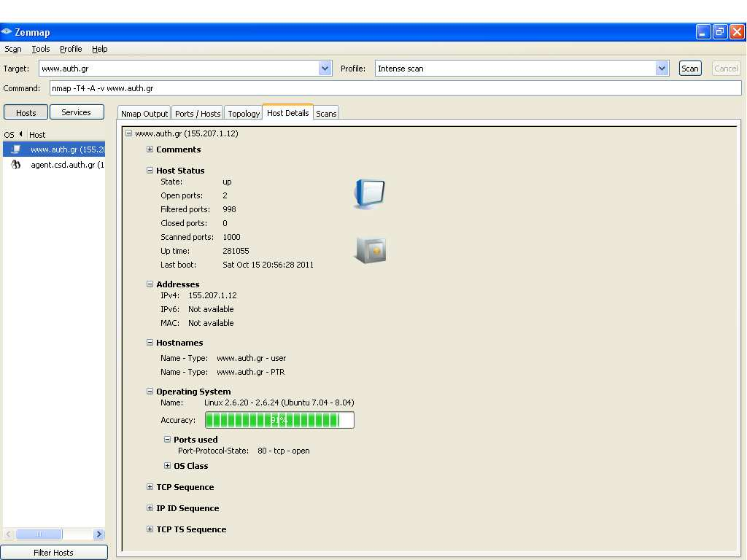Click the Filtered ports value 998
Viewport: 747px width, 560px height.
click(x=229, y=209)
